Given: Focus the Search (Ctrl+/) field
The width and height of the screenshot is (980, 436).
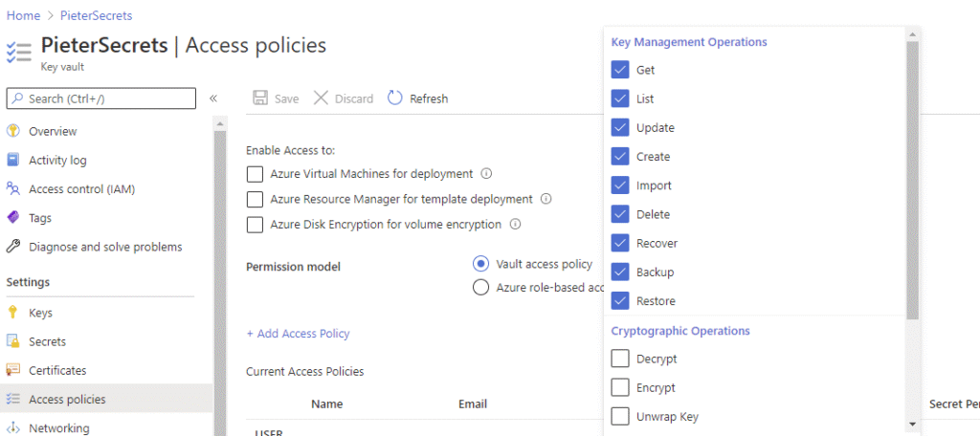Looking at the screenshot, I should [x=100, y=98].
